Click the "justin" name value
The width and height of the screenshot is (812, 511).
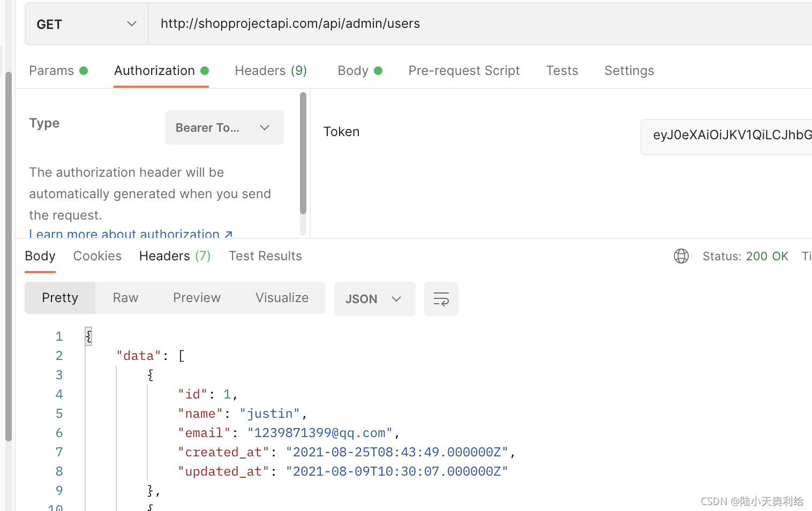[x=270, y=414]
